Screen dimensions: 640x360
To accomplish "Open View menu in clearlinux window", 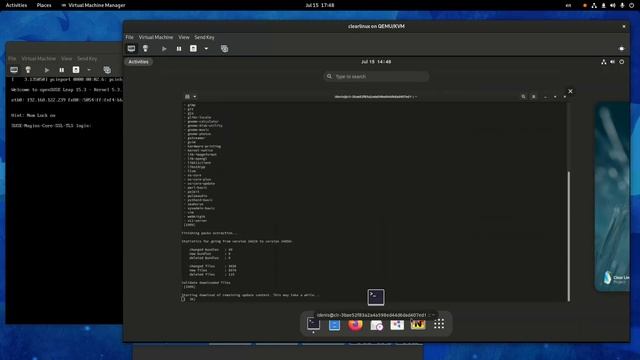I will point(184,37).
